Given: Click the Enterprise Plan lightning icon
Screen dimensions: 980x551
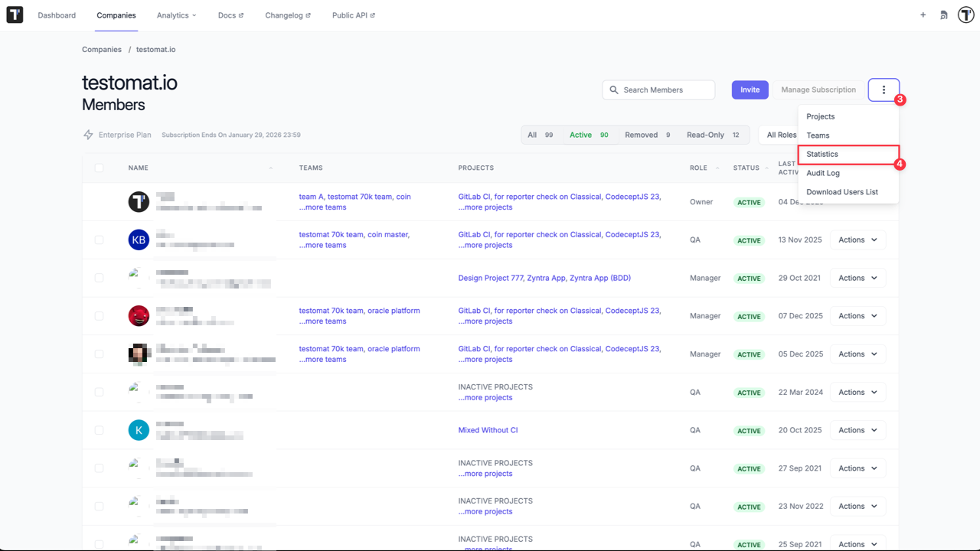Looking at the screenshot, I should tap(88, 134).
